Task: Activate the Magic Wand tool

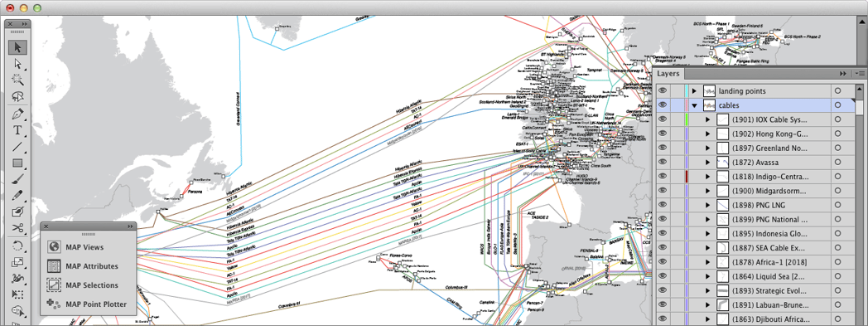Action: (17, 80)
